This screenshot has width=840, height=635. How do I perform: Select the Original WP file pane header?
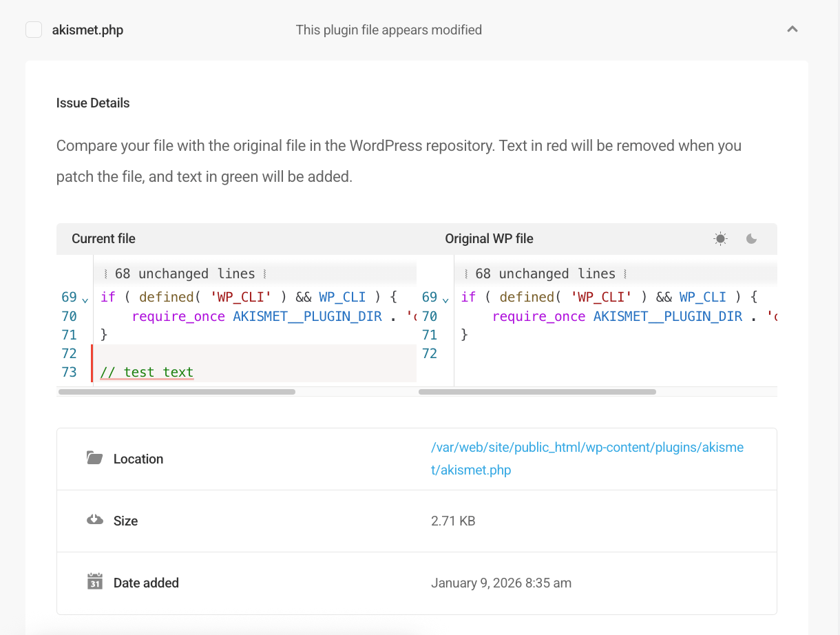click(x=489, y=238)
